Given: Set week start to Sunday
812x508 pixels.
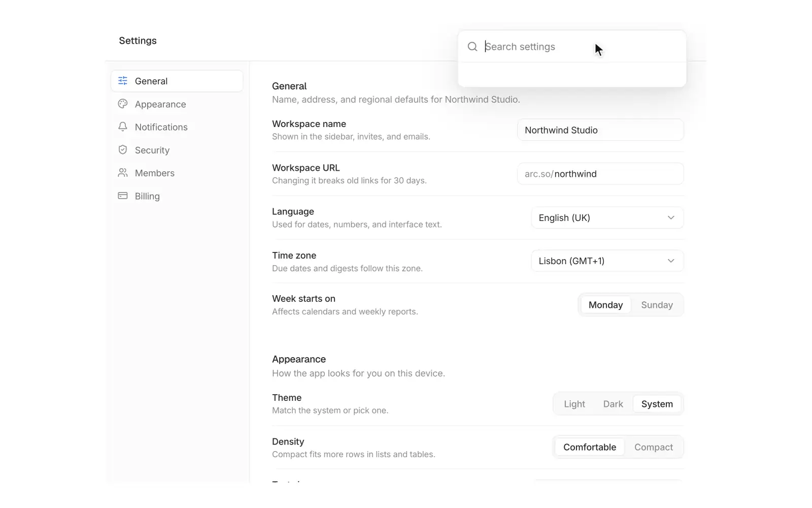Looking at the screenshot, I should pos(657,305).
